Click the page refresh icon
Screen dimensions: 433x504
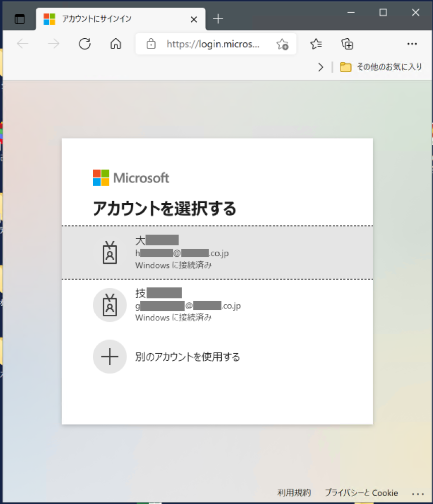(x=84, y=44)
